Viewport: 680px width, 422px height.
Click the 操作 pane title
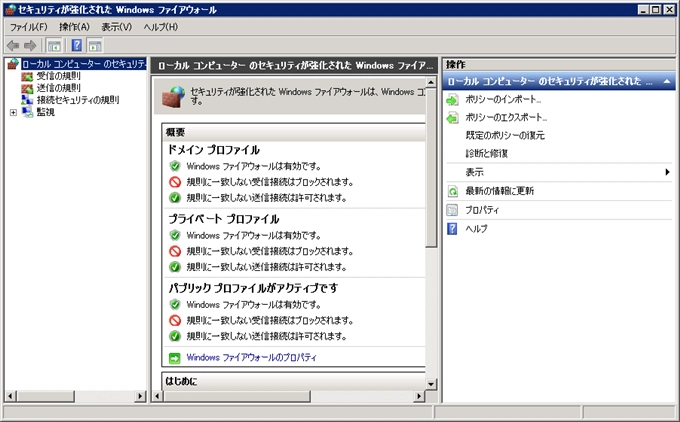456,65
